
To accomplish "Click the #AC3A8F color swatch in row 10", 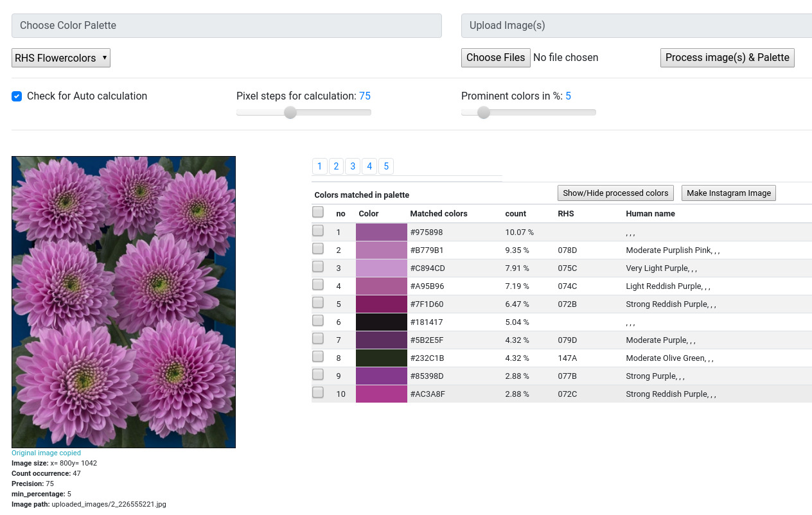I will tap(381, 394).
